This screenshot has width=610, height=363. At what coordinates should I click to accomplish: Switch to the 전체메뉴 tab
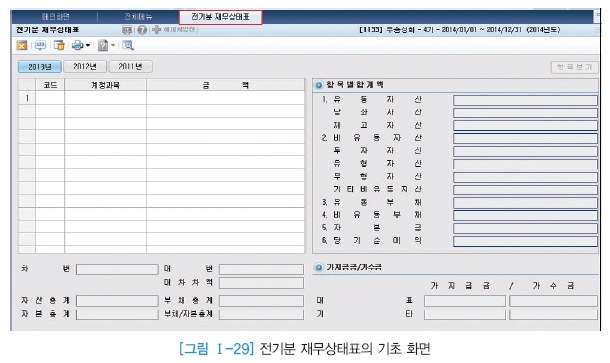point(138,17)
